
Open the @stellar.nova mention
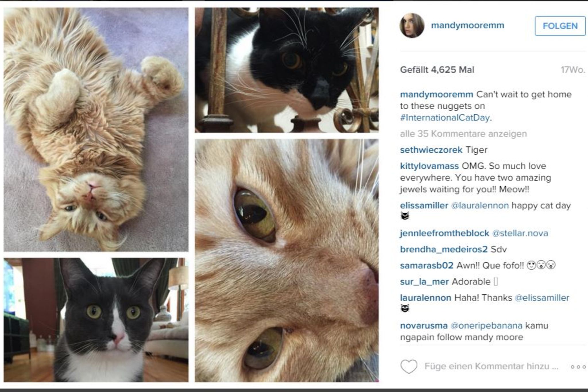point(520,233)
